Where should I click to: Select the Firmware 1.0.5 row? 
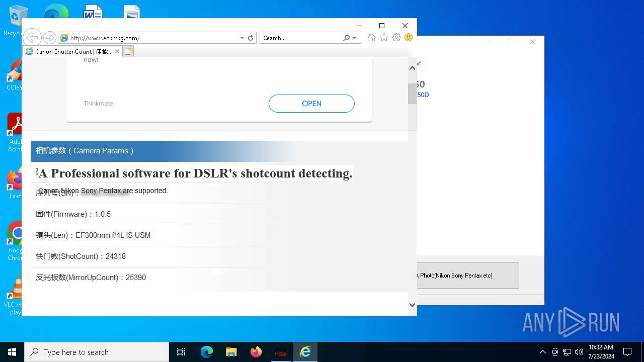(x=219, y=214)
